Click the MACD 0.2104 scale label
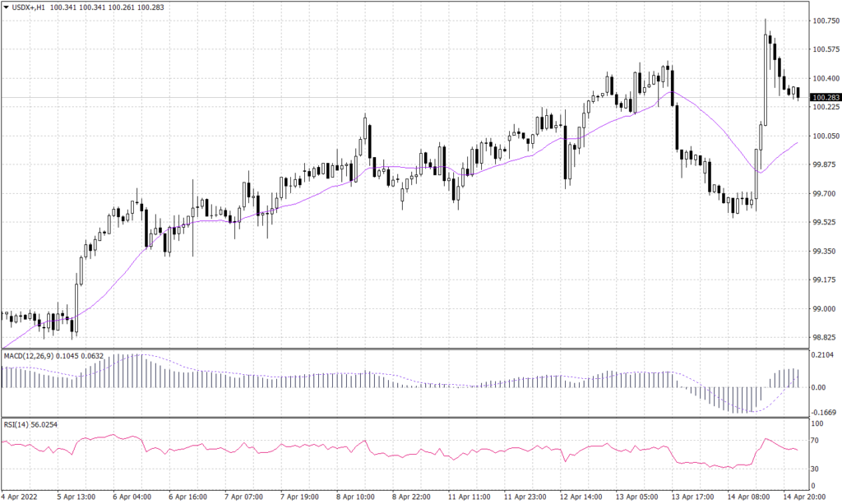The width and height of the screenshot is (842, 504). click(823, 355)
